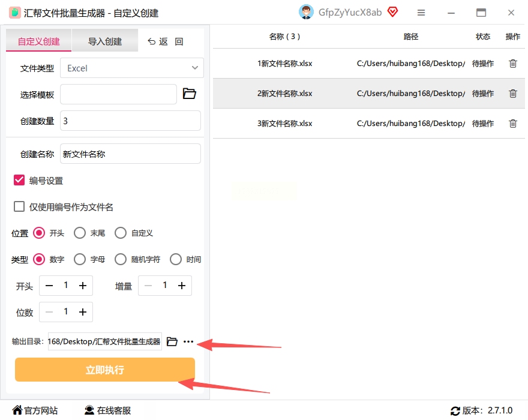Delete the 2新文件名称.xlsx row with trash icon

pos(512,93)
